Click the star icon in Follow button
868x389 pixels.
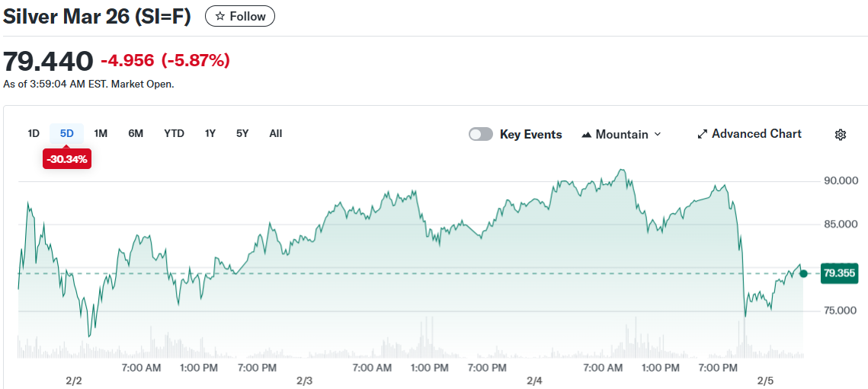click(x=220, y=16)
